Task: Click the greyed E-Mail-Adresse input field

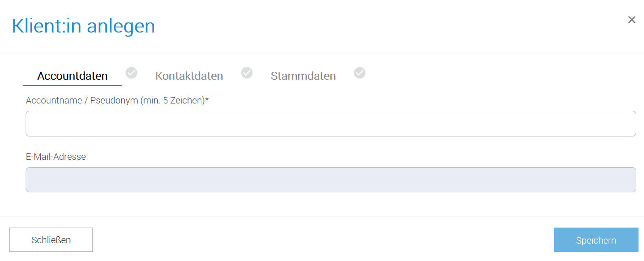Action: coord(331,179)
